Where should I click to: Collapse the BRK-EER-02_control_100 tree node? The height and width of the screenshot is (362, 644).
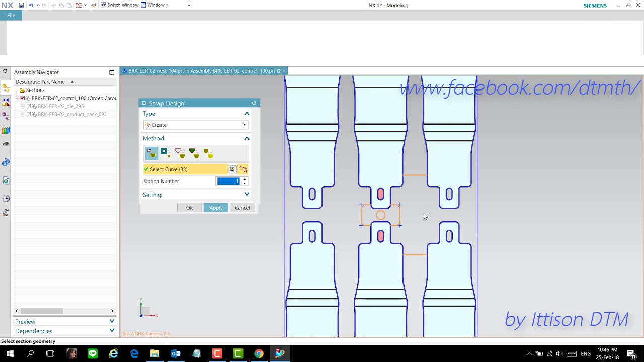point(16,98)
